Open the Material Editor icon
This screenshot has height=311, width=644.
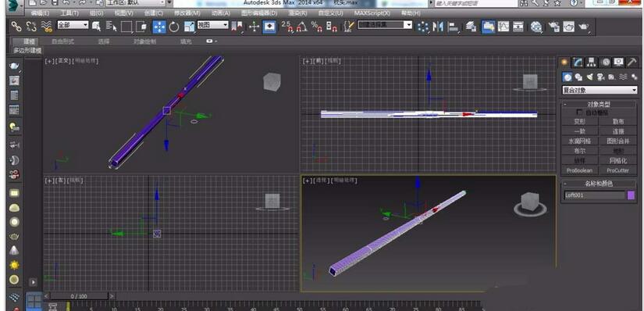click(536, 27)
